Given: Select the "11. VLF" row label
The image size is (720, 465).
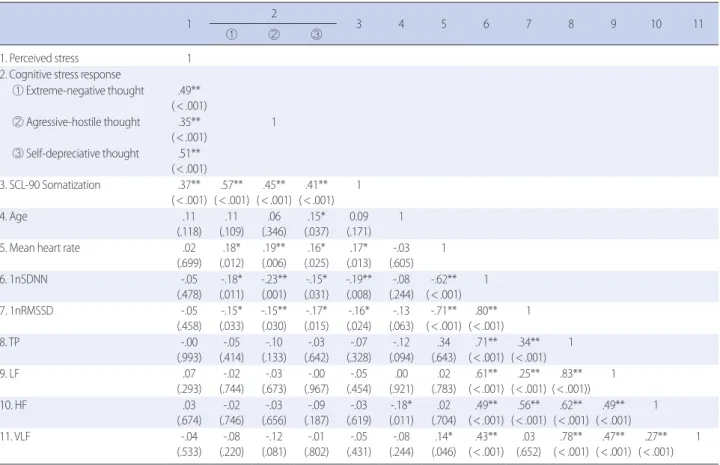Looking at the screenshot, I should tap(16, 437).
